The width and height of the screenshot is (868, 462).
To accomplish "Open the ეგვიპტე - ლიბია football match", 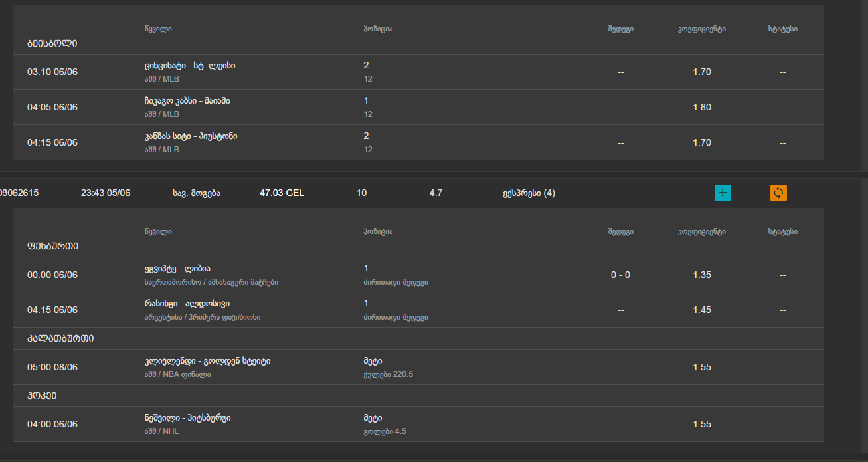I will pyautogui.click(x=177, y=269).
